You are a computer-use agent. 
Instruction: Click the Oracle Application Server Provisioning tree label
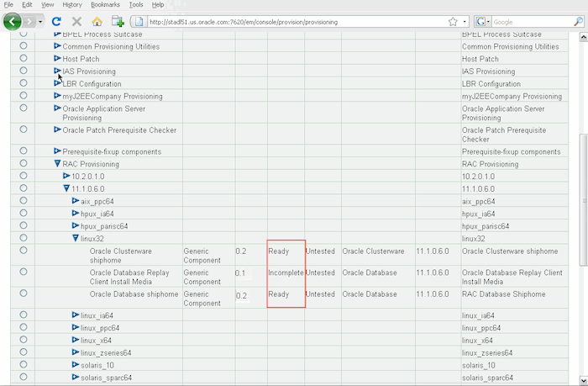point(104,113)
